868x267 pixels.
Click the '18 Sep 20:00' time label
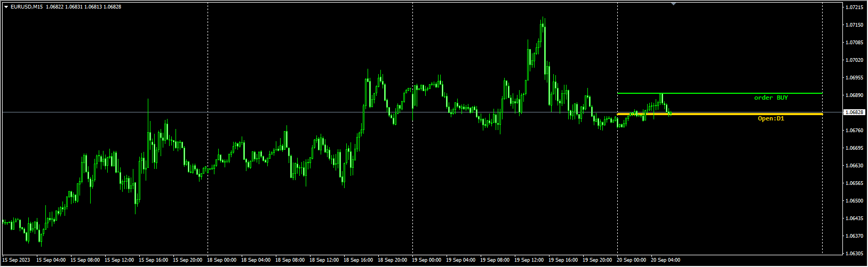(392, 261)
